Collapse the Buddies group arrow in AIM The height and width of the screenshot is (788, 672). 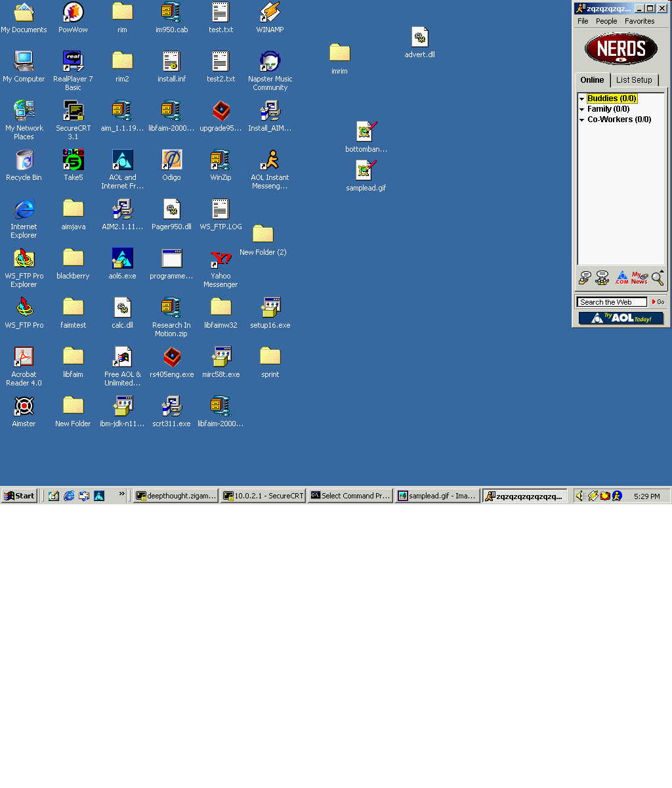[581, 99]
